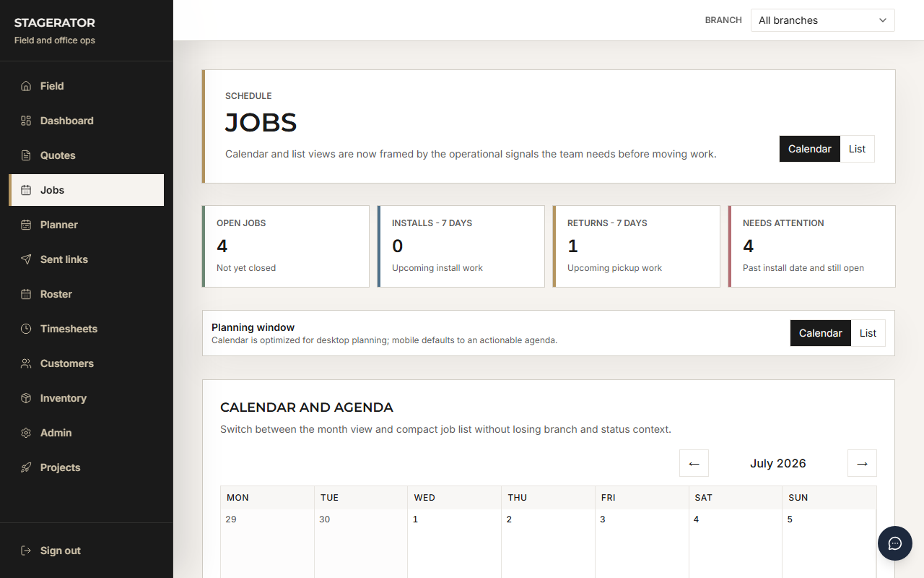Click the calendar cell for day 29
The height and width of the screenshot is (578, 924).
tap(267, 543)
